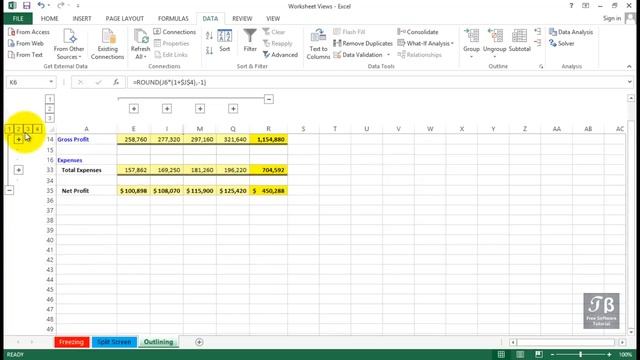Click the zoom slider handle

tap(580, 354)
